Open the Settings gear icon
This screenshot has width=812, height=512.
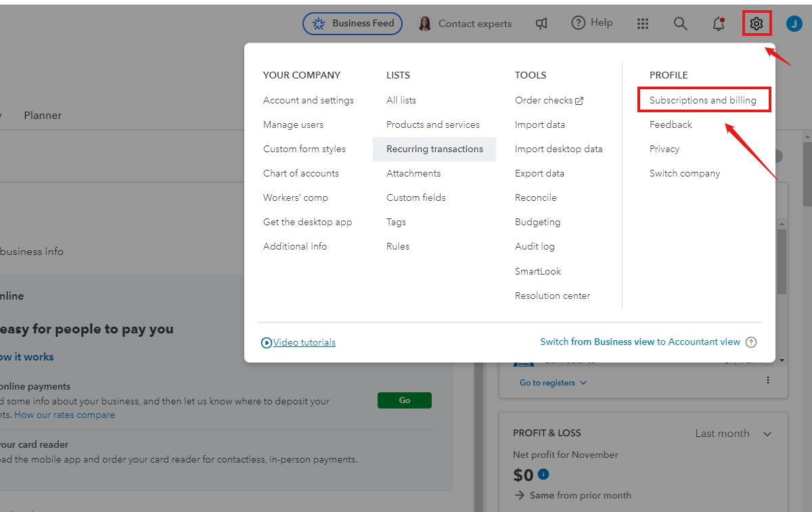[757, 23]
